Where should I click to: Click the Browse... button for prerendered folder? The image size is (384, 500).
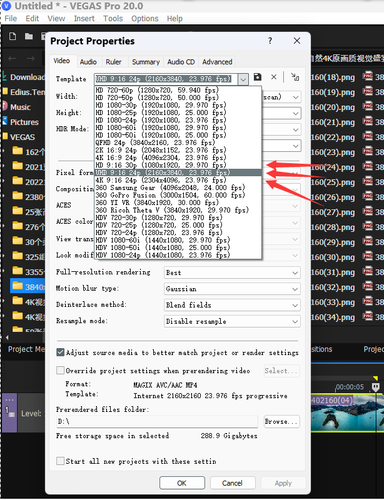click(x=281, y=421)
